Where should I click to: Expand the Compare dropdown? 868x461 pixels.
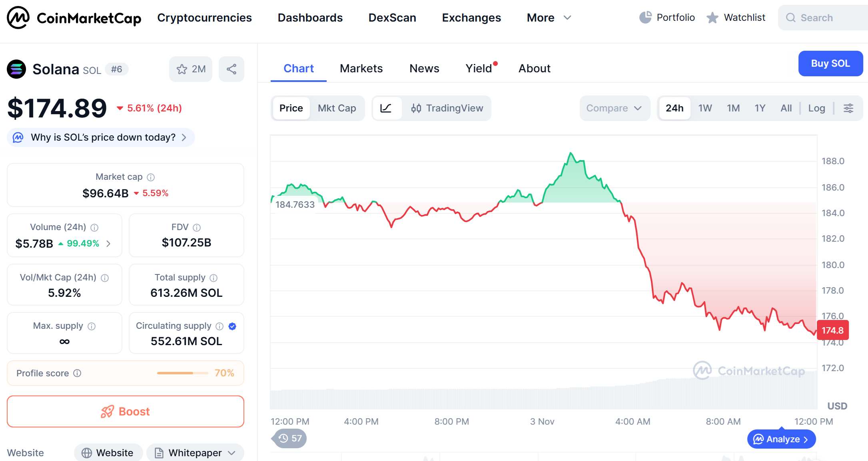(614, 108)
